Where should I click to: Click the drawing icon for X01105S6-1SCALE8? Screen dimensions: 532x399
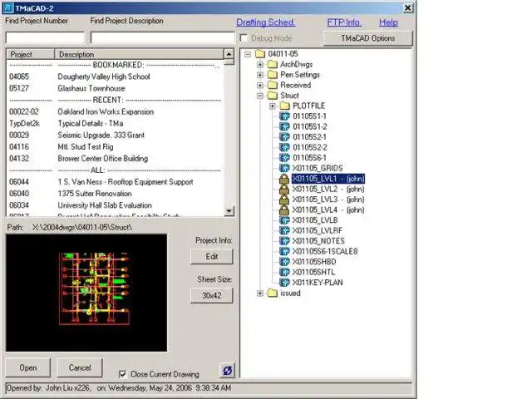pyautogui.click(x=284, y=251)
